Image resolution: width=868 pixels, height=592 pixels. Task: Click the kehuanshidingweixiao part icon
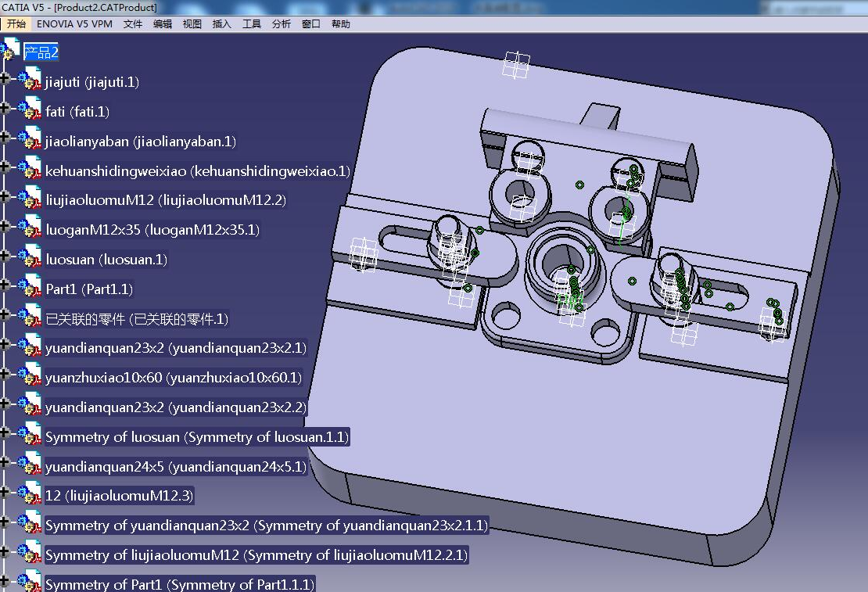point(30,168)
